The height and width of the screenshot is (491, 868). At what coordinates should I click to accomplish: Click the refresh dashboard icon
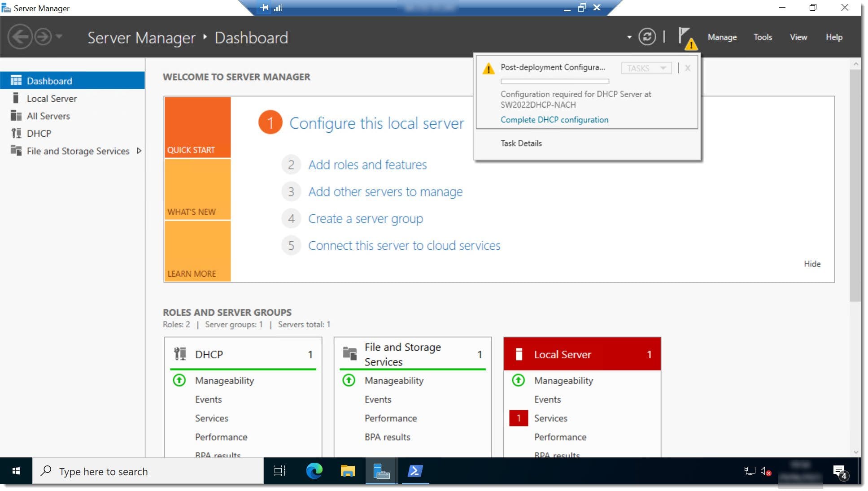pyautogui.click(x=647, y=37)
